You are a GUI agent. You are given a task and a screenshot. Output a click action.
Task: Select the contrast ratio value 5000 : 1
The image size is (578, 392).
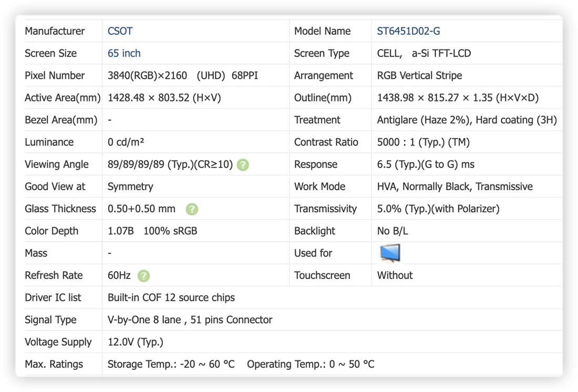tap(423, 142)
